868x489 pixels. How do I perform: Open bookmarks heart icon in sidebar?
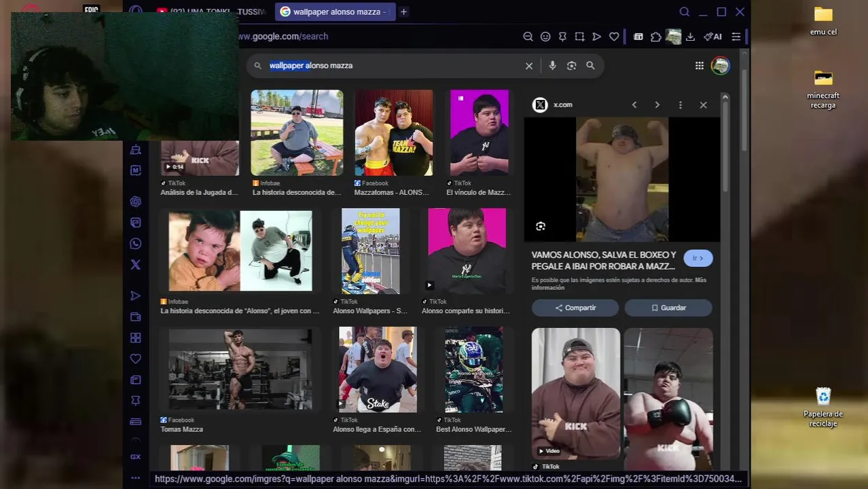[x=136, y=359]
